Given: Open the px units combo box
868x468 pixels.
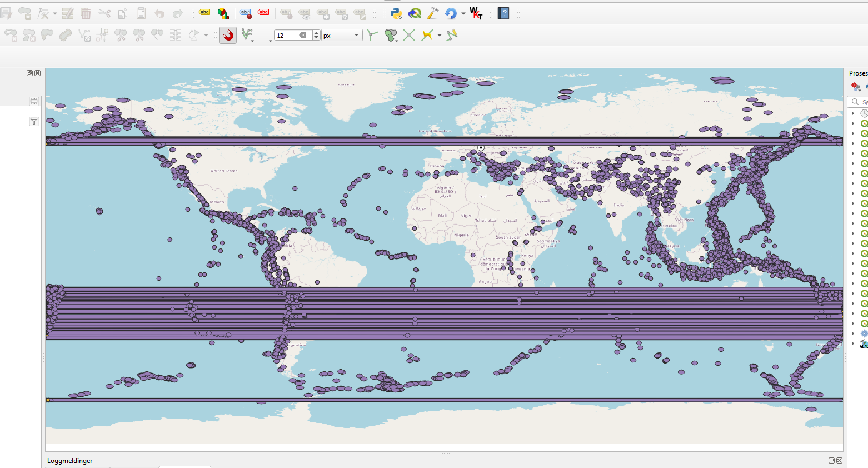Looking at the screenshot, I should coord(342,35).
